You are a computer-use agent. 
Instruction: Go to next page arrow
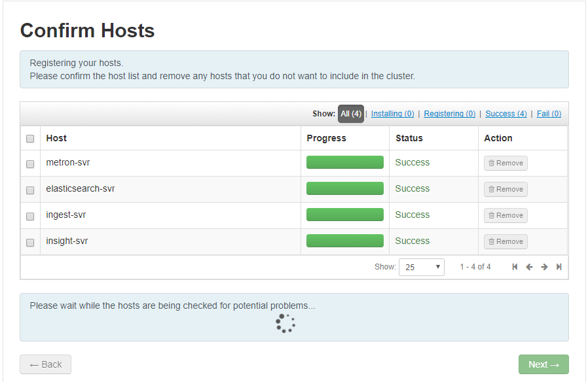(x=544, y=267)
